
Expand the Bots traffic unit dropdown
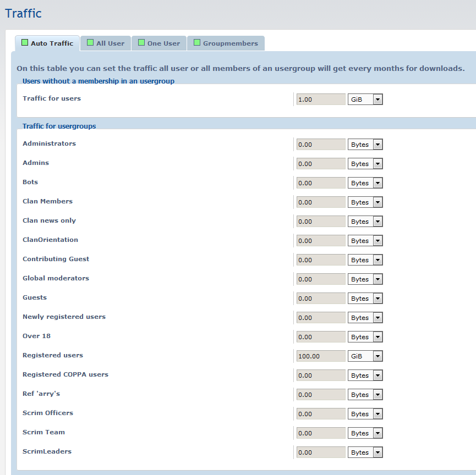365,183
